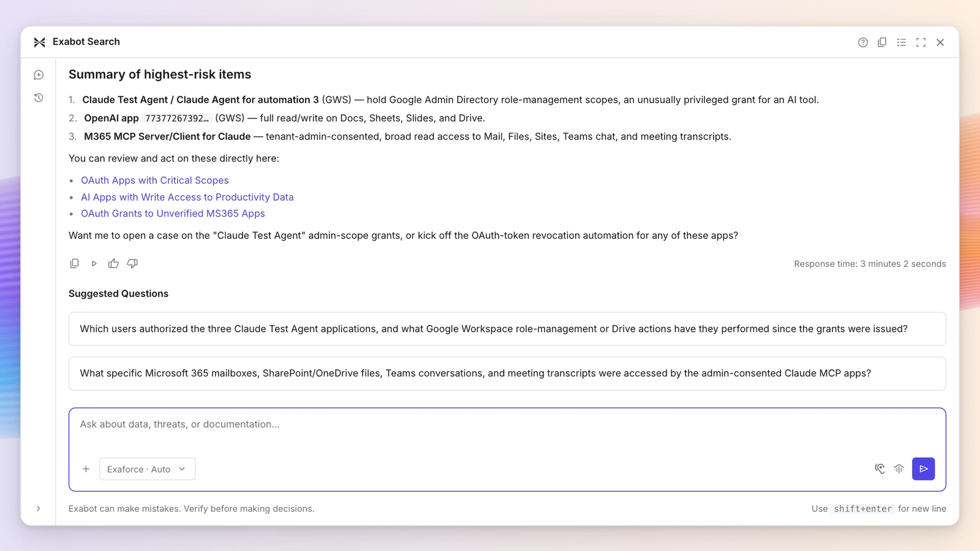Expand the sidebar with chevron arrow
The width and height of the screenshot is (980, 551).
pos(38,508)
